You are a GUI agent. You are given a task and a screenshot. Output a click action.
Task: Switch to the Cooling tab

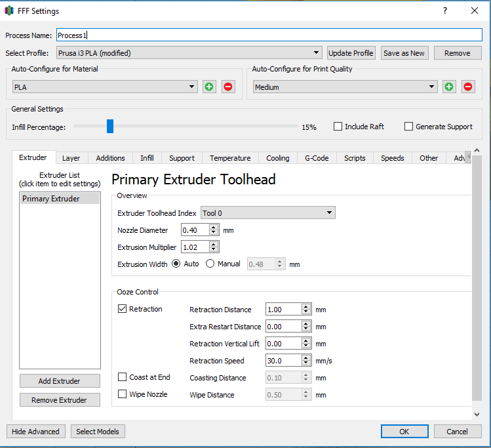[x=278, y=158]
